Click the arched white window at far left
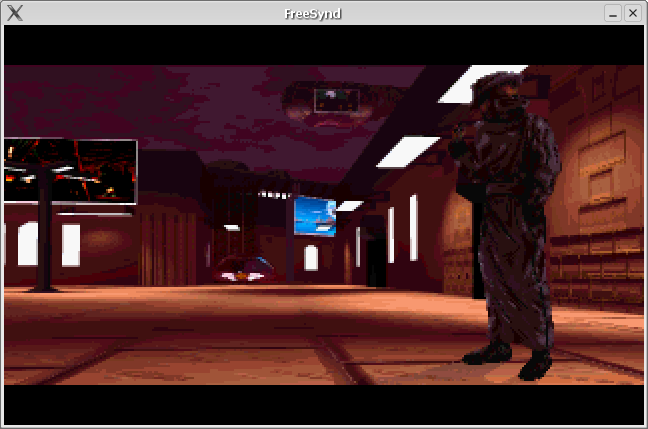The width and height of the screenshot is (648, 429). [x=28, y=244]
